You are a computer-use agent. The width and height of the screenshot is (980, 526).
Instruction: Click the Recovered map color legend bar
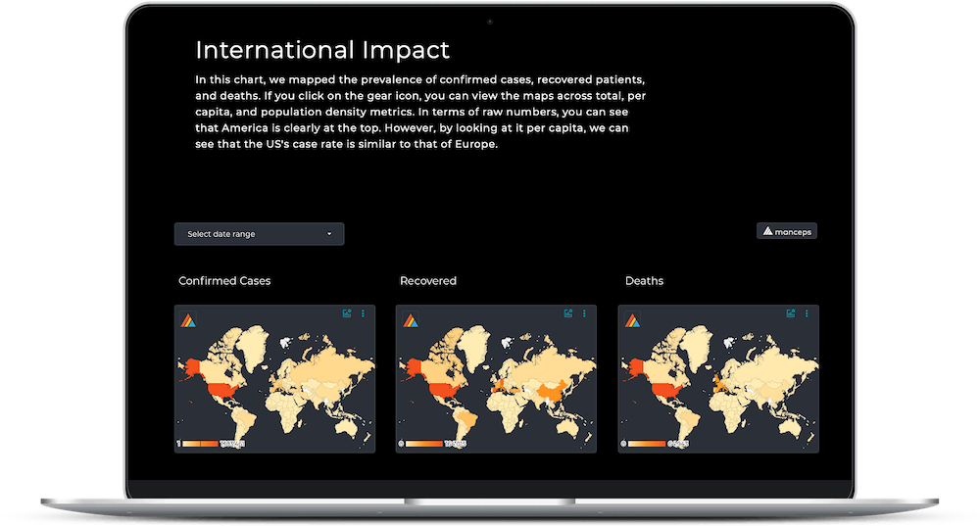tap(423, 444)
